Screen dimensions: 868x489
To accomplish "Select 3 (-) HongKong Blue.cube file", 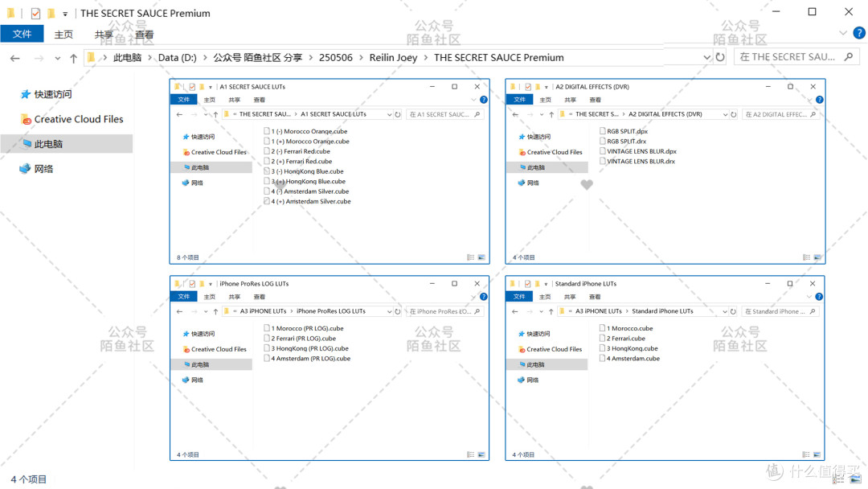I will point(305,171).
